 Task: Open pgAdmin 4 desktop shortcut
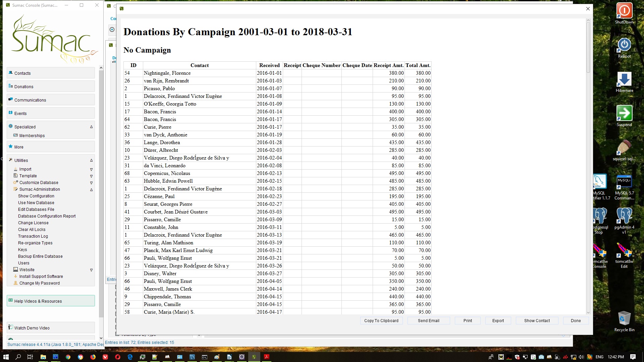point(624,221)
